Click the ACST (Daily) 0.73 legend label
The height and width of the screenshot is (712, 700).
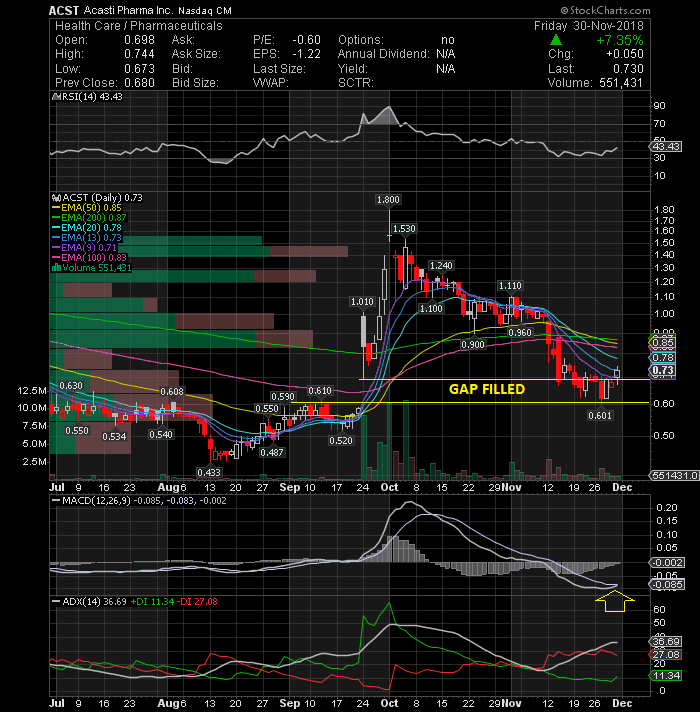(x=98, y=198)
